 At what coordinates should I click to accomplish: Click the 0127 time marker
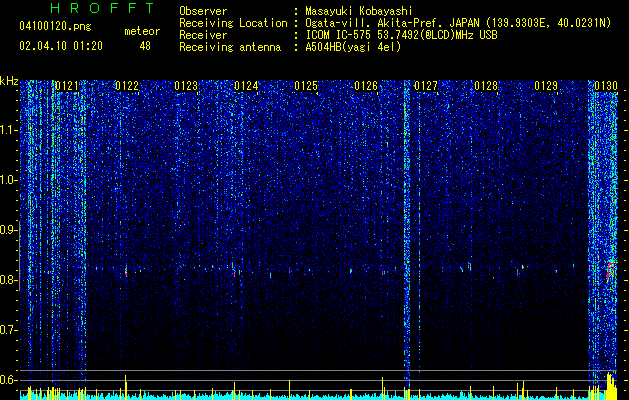(x=426, y=86)
